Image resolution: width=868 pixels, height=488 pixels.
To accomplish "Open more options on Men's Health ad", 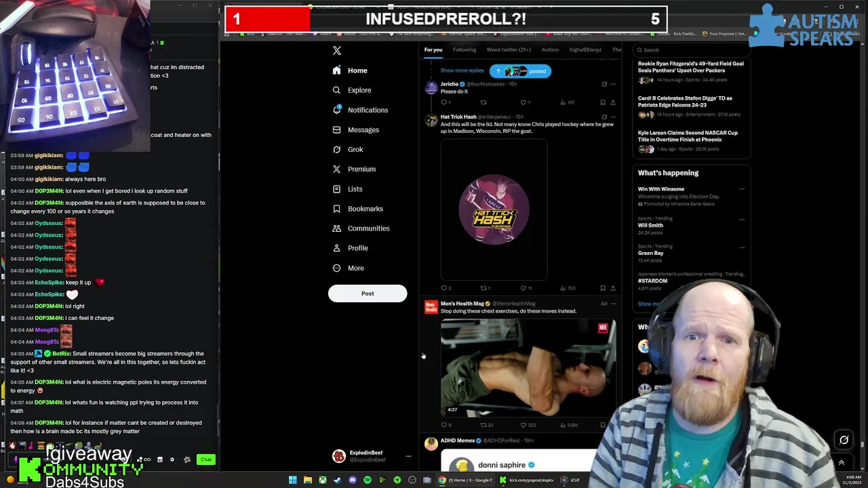I will (x=612, y=304).
